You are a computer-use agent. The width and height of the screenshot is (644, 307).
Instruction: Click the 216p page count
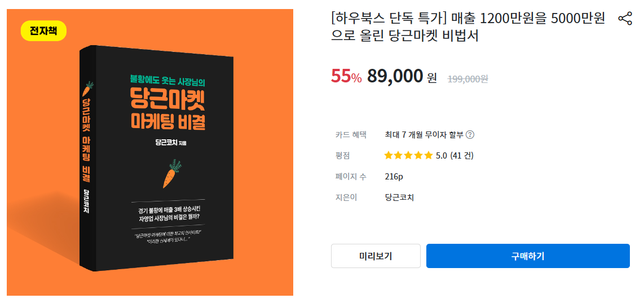394,177
